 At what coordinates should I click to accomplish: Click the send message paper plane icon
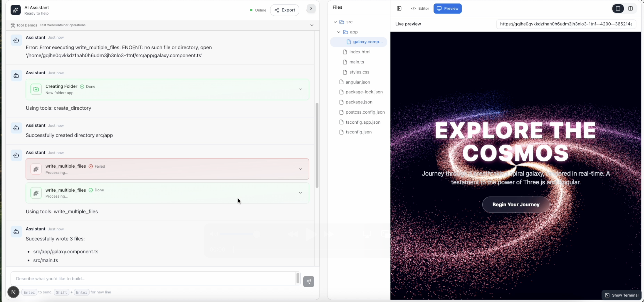coord(308,281)
